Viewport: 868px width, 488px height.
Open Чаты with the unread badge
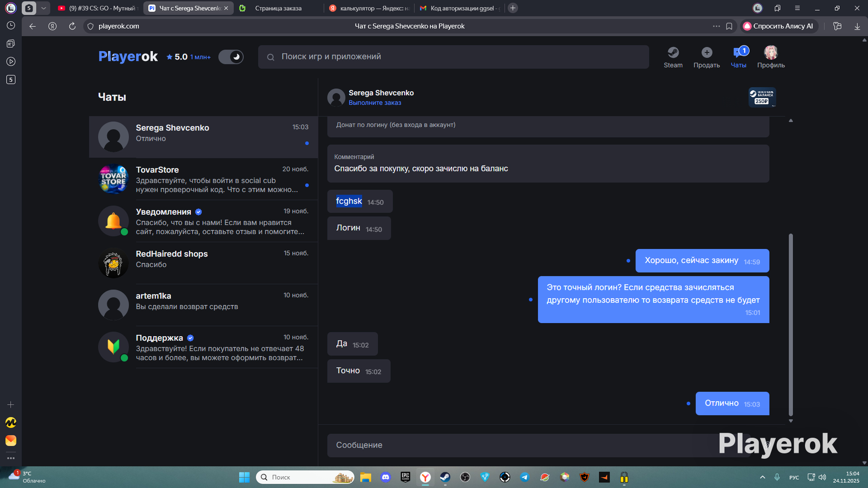739,57
